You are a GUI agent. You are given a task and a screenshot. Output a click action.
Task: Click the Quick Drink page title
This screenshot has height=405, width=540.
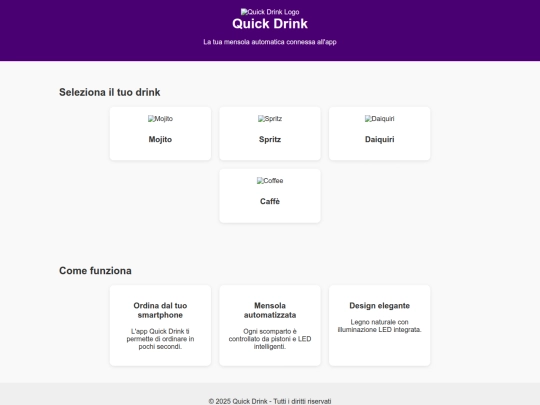pyautogui.click(x=270, y=24)
